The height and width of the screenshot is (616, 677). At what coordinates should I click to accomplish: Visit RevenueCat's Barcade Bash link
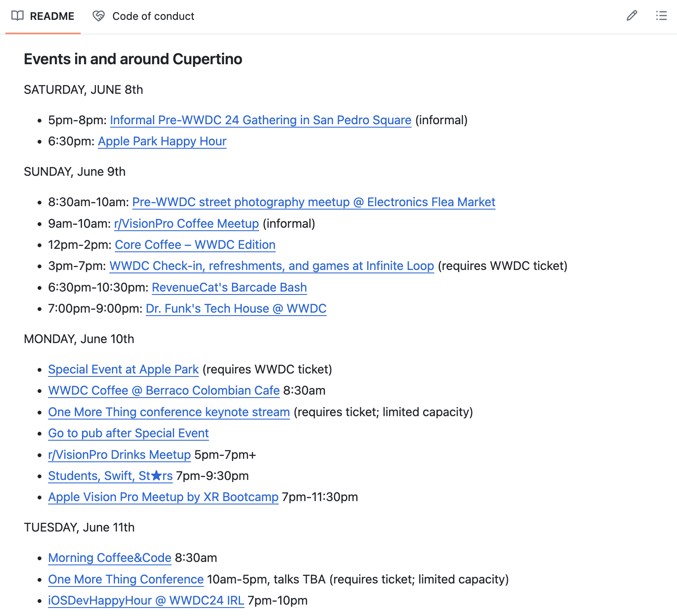coord(229,287)
